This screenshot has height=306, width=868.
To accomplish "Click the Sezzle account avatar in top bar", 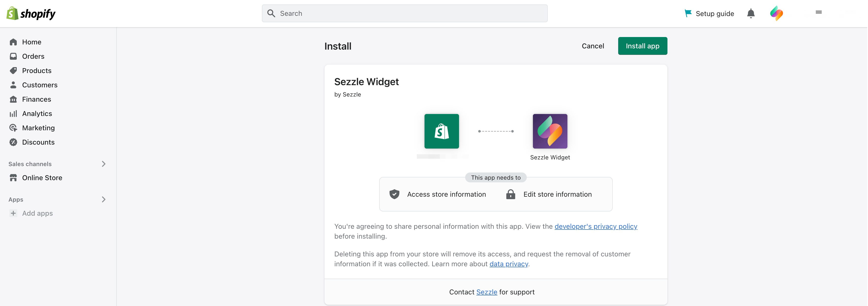I will [x=776, y=14].
